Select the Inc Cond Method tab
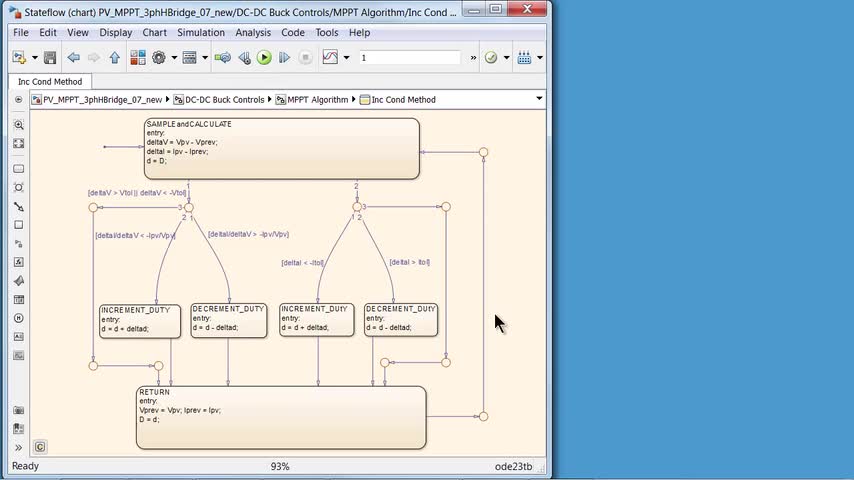 (50, 82)
